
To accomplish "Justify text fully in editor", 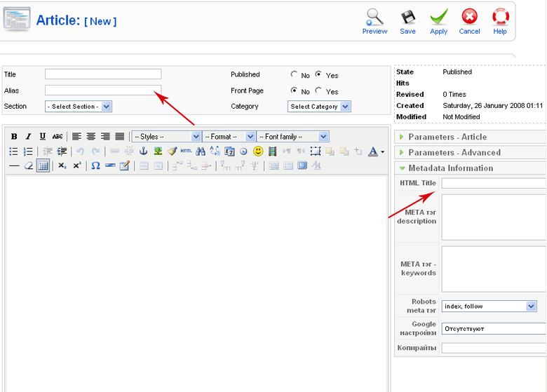I will coord(120,136).
